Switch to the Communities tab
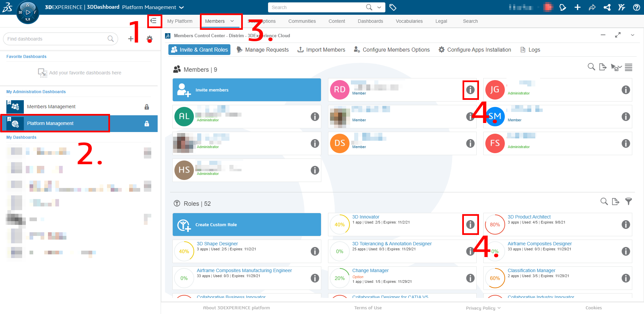Screen dimensions: 644x314 click(x=302, y=21)
